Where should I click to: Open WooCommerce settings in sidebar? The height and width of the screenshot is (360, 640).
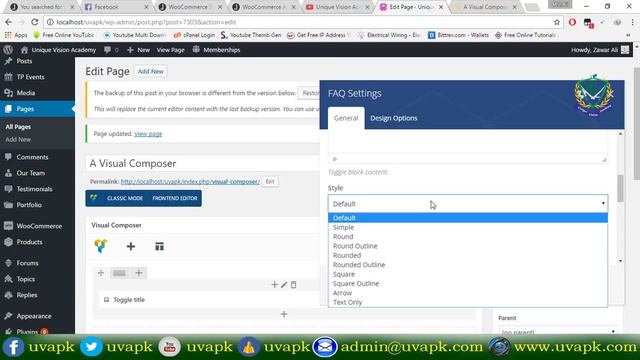tap(39, 226)
